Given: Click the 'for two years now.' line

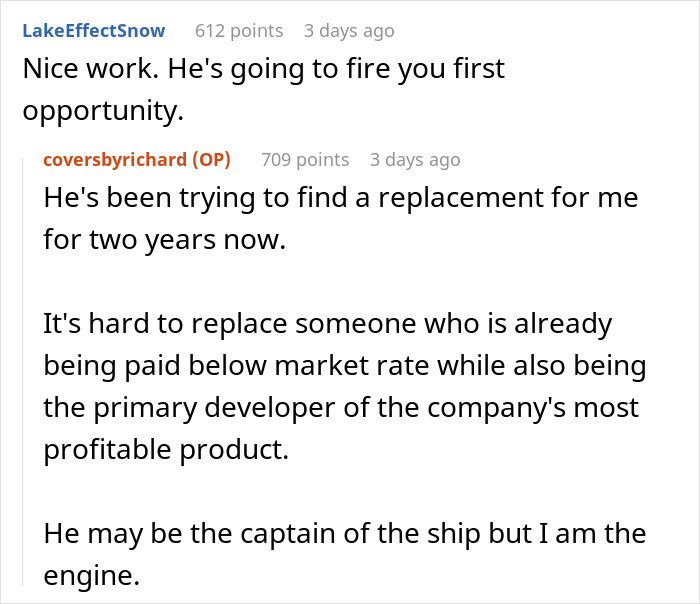Looking at the screenshot, I should pyautogui.click(x=164, y=240).
